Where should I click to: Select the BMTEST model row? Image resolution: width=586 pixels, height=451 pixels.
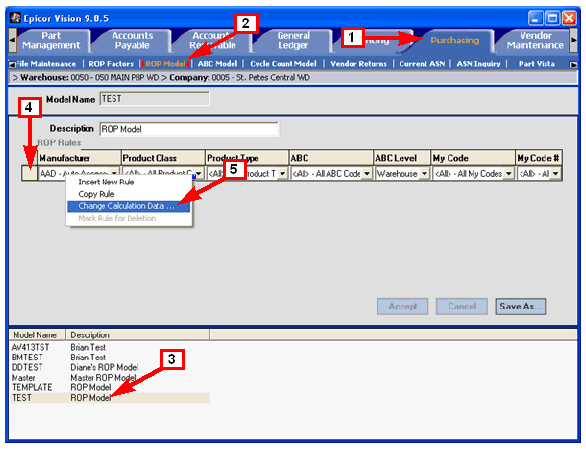coord(110,358)
